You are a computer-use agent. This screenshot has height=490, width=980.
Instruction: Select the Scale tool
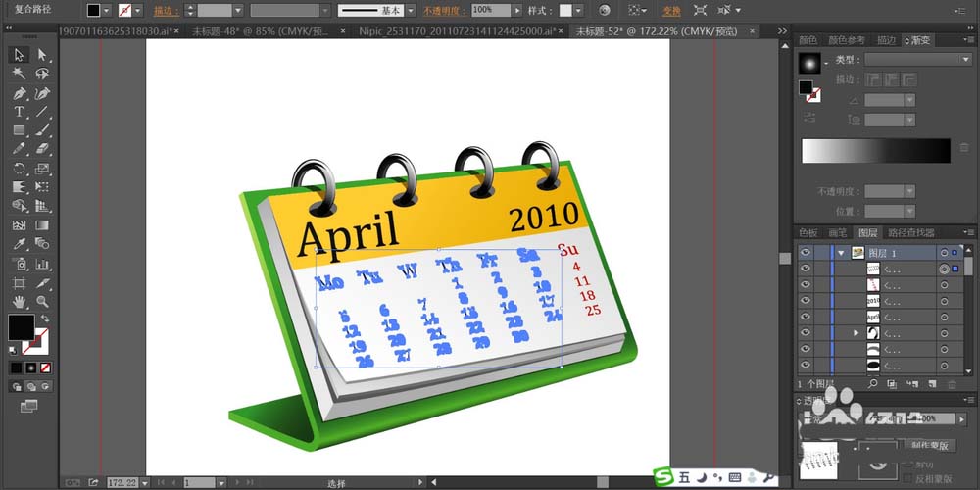point(42,169)
